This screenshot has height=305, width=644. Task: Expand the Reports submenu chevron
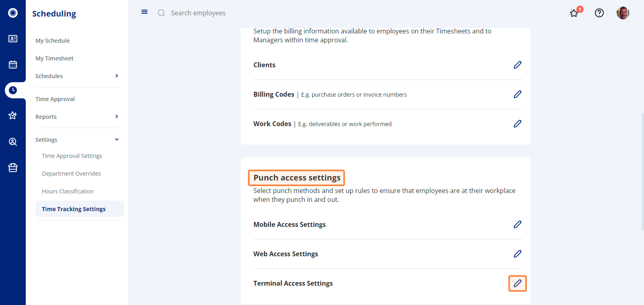click(117, 117)
